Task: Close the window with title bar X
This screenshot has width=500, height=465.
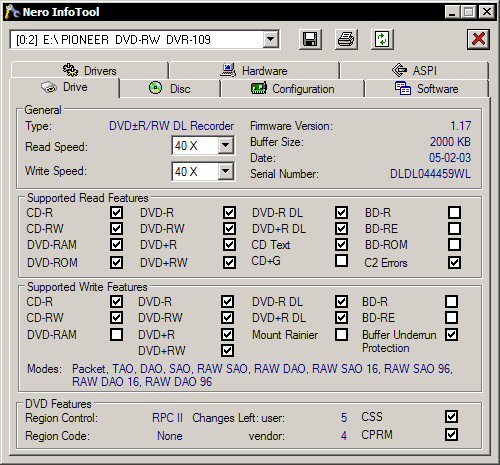Action: pyautogui.click(x=487, y=12)
